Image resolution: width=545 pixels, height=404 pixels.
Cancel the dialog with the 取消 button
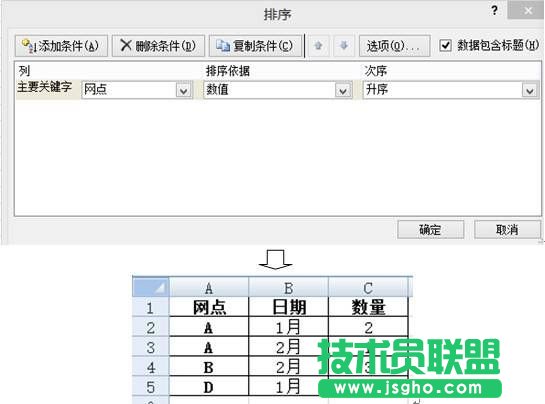pyautogui.click(x=507, y=229)
